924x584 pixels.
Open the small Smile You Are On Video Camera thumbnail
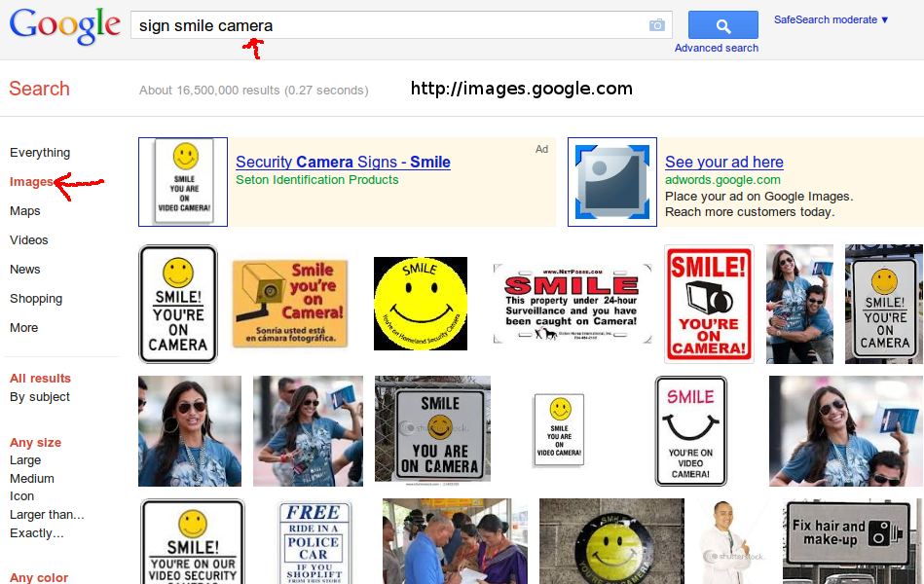click(559, 431)
